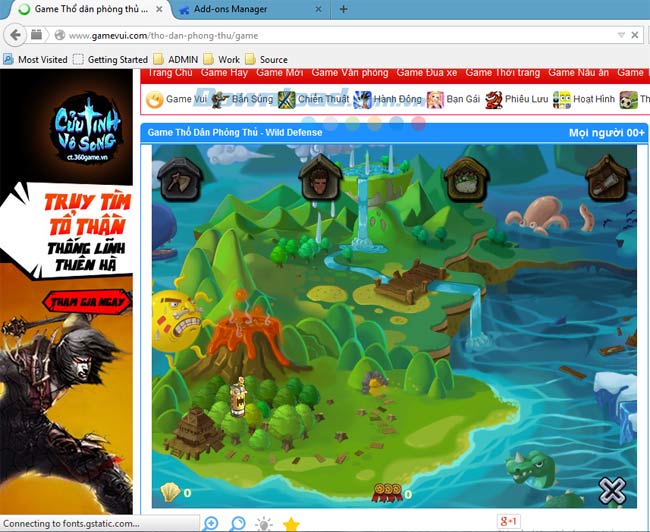This screenshot has width=650, height=532.
Task: Click the crossed bones close button in game
Action: tap(612, 491)
